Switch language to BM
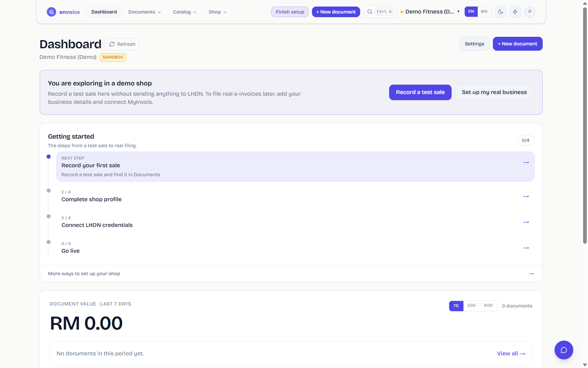The image size is (588, 368). point(484,11)
